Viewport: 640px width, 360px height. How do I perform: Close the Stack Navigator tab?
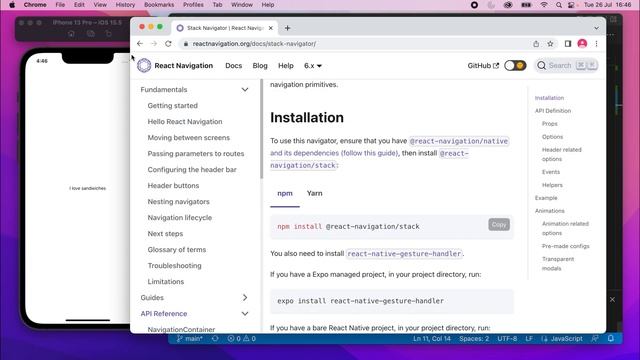coord(271,28)
